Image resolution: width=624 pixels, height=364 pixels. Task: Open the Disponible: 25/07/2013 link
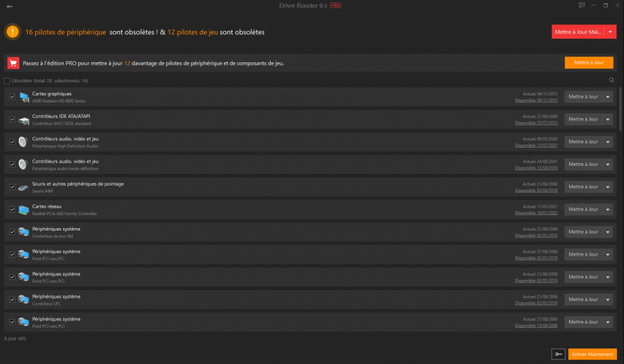[x=536, y=123]
